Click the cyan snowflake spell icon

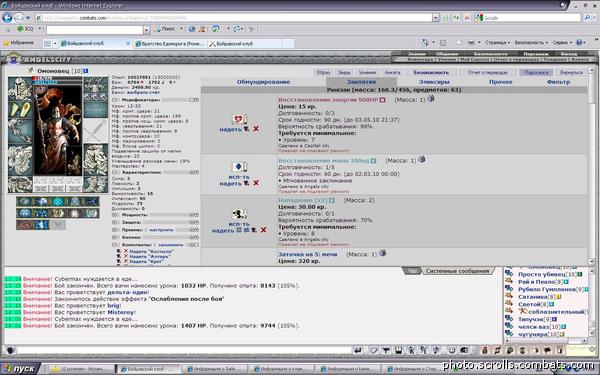click(58, 201)
